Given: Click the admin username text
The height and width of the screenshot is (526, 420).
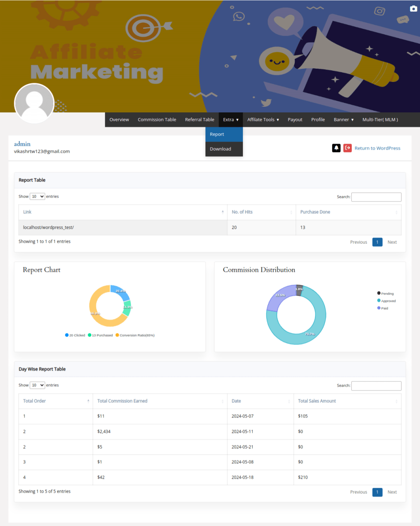Looking at the screenshot, I should pos(22,144).
